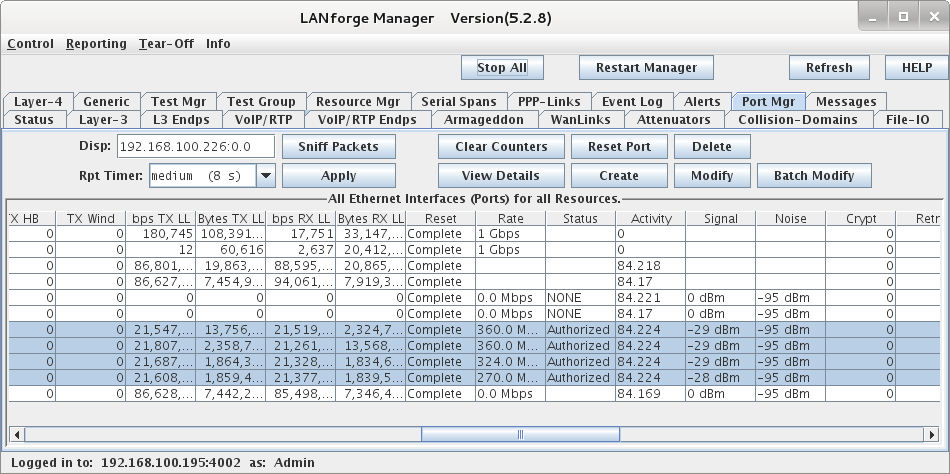Open the Tear-Off menu
This screenshot has height=474, width=950.
tap(166, 44)
